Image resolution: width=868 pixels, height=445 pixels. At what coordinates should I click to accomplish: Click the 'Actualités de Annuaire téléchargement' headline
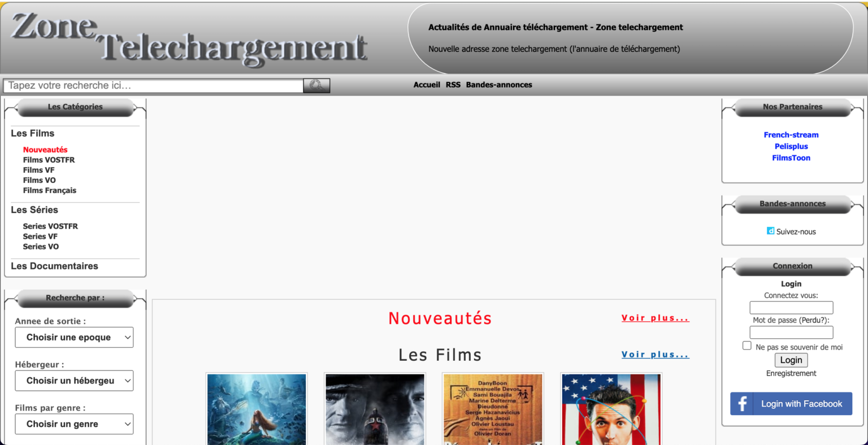pyautogui.click(x=555, y=27)
